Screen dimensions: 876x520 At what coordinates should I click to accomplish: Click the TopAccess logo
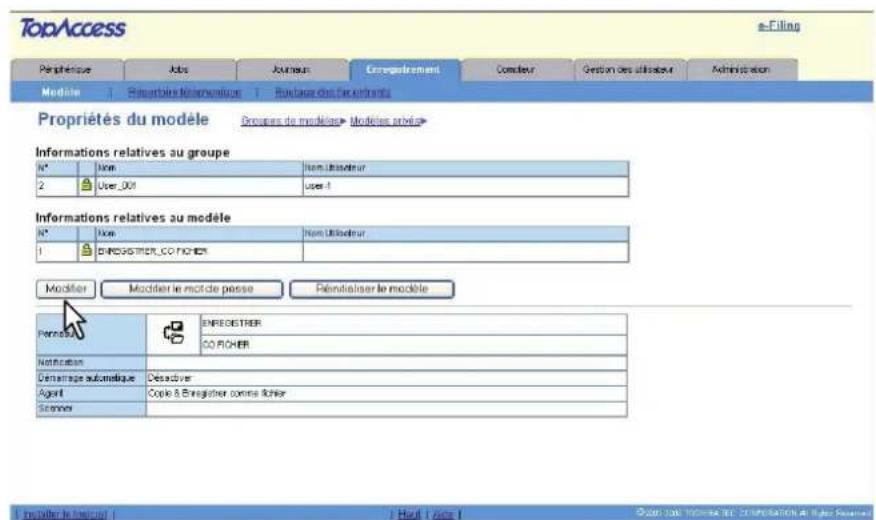click(x=73, y=28)
